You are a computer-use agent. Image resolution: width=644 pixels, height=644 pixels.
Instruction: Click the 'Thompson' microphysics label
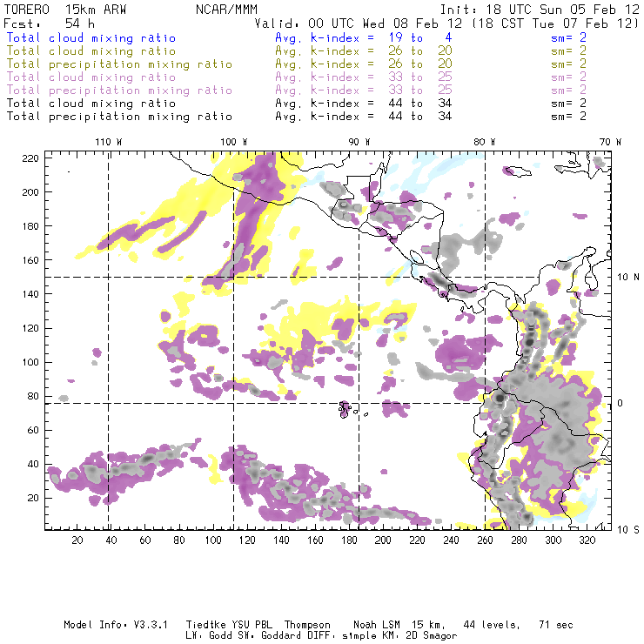click(x=307, y=625)
